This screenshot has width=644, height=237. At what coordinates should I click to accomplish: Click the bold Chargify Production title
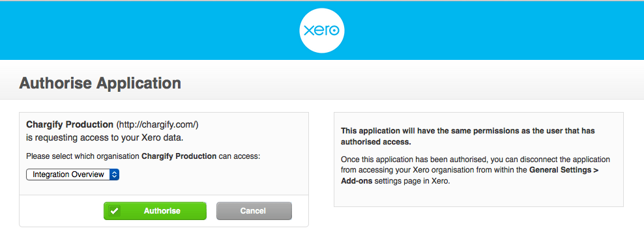(69, 124)
